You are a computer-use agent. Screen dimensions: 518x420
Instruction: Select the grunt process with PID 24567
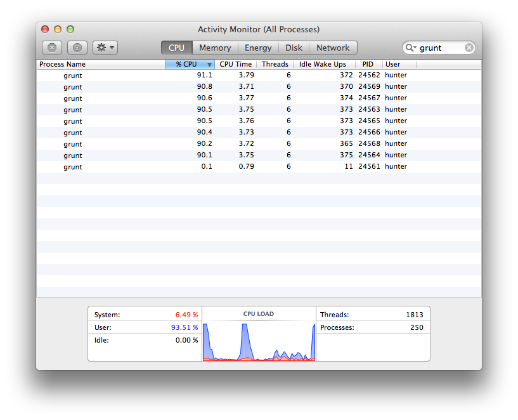coord(259,98)
